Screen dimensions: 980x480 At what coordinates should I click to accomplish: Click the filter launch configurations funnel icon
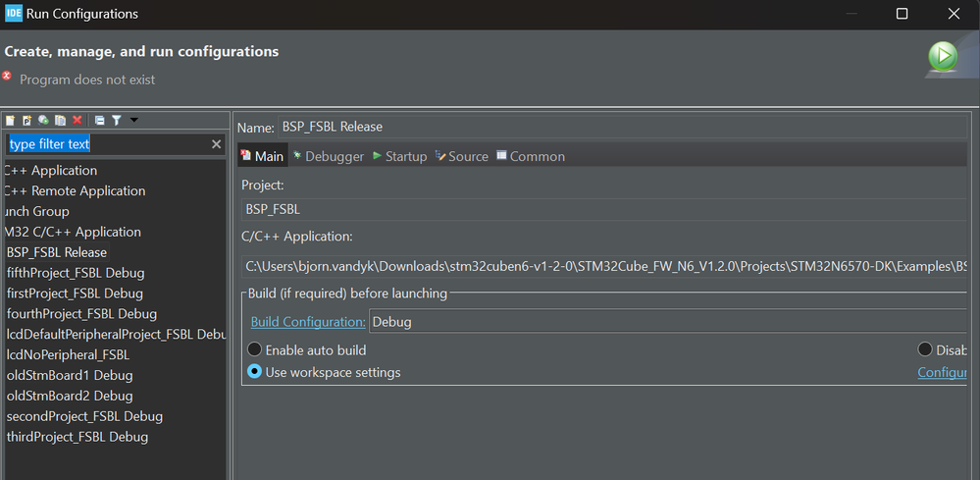click(116, 120)
